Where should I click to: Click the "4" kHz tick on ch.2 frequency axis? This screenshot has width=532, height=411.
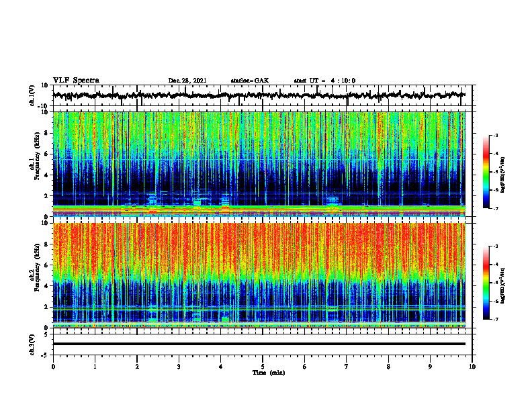point(46,286)
